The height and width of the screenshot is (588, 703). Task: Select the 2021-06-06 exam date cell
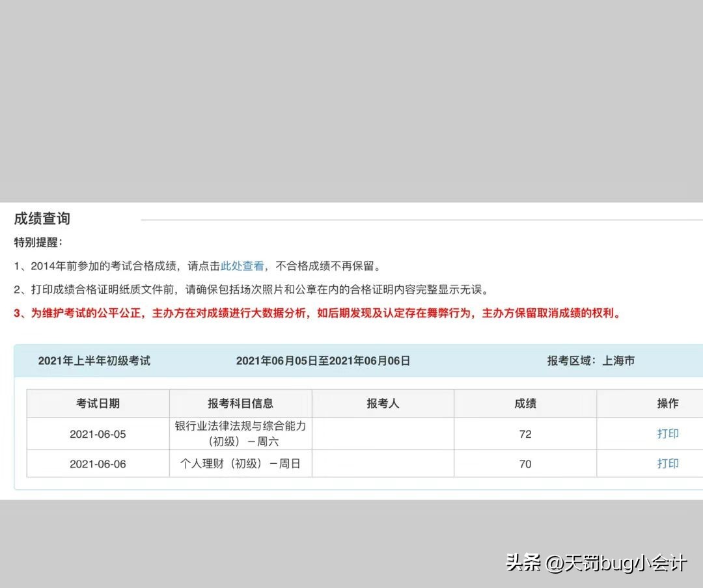point(98,464)
